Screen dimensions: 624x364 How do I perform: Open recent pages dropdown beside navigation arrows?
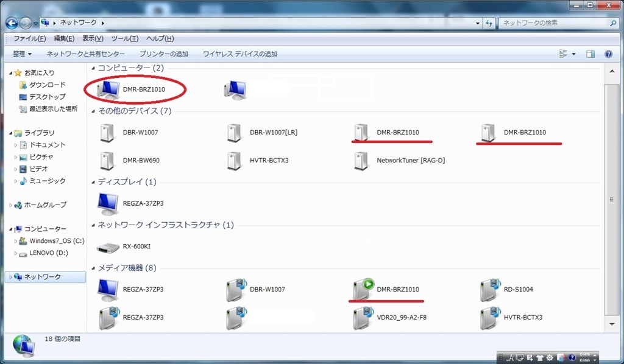click(x=36, y=24)
